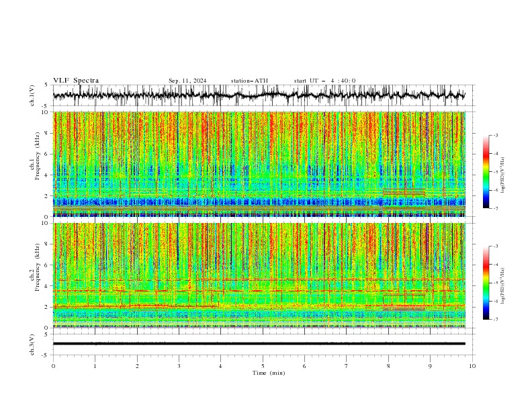Click the "VLF Spectra" title text

[x=76, y=81]
